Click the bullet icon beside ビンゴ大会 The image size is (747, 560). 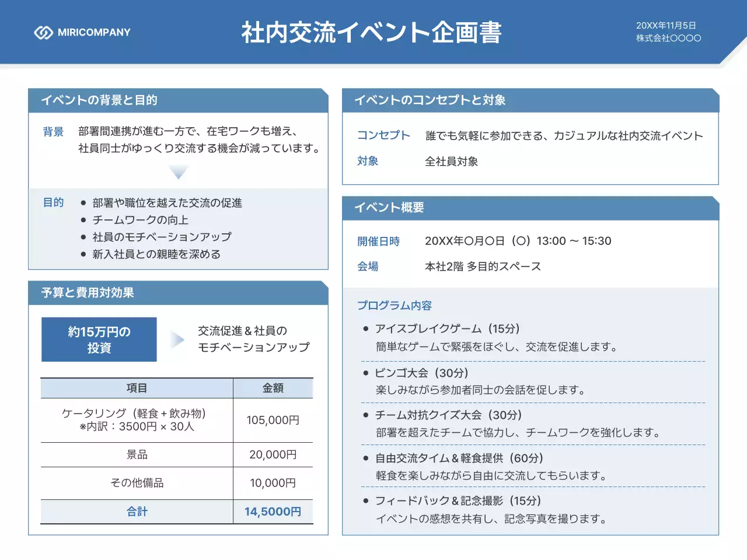pyautogui.click(x=365, y=373)
